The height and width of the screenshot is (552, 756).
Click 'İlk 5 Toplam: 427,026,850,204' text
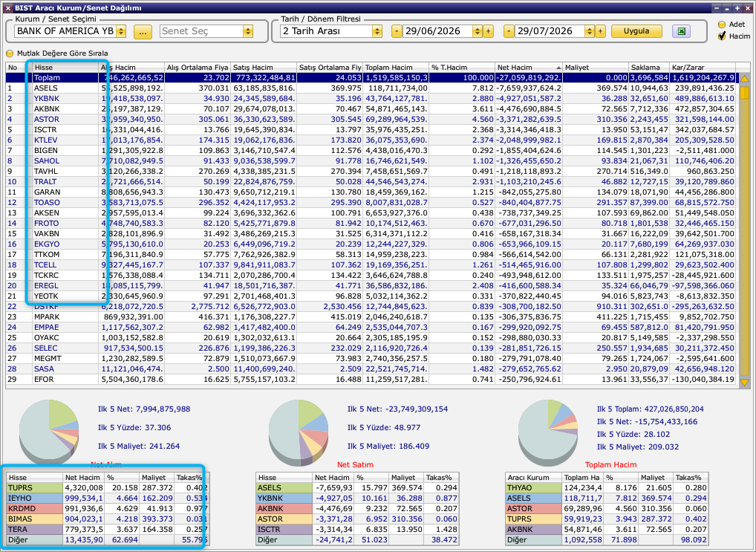click(x=651, y=409)
